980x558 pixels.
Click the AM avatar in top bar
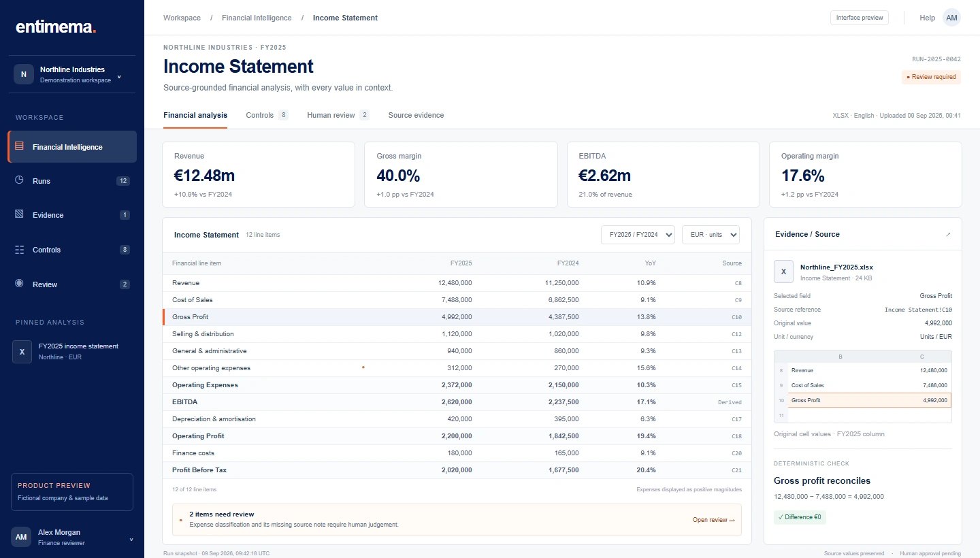951,18
